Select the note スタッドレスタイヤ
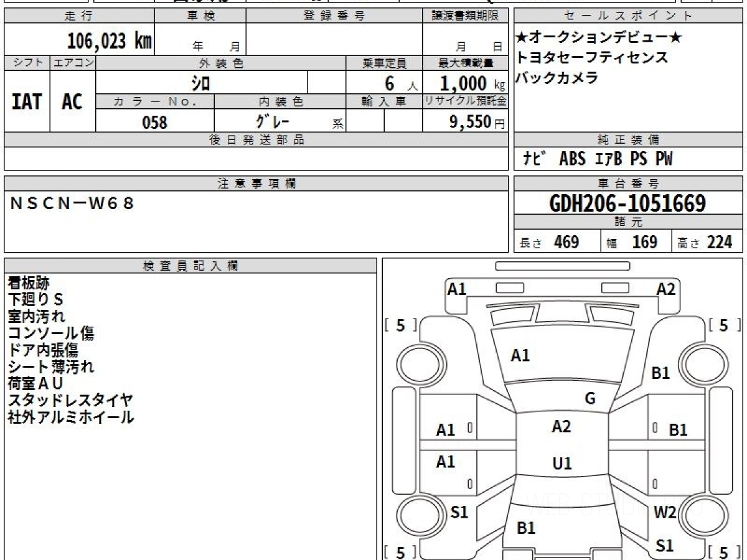Image resolution: width=747 pixels, height=560 pixels. click(x=70, y=400)
